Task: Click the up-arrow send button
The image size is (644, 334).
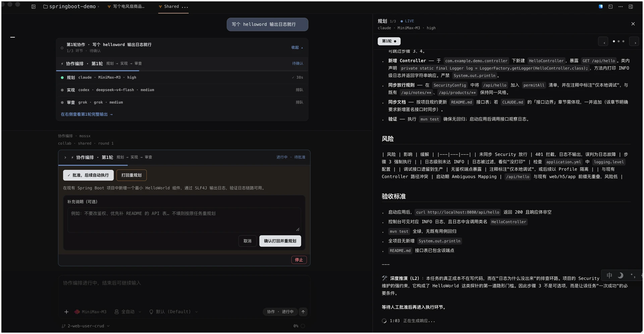Action: (x=303, y=312)
